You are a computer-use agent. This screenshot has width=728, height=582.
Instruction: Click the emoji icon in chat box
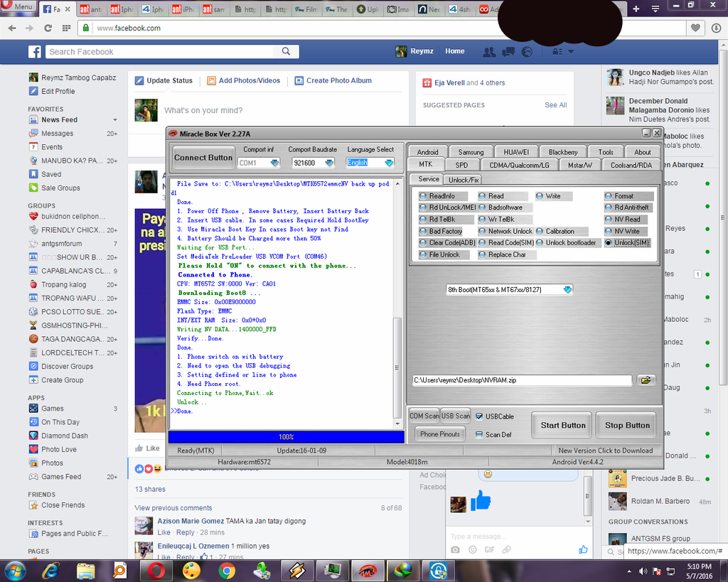473,549
